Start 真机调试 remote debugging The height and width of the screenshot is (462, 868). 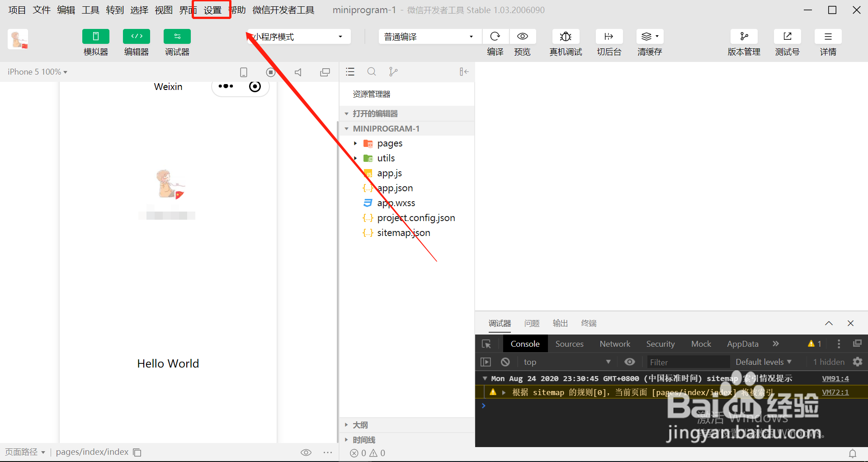[566, 37]
